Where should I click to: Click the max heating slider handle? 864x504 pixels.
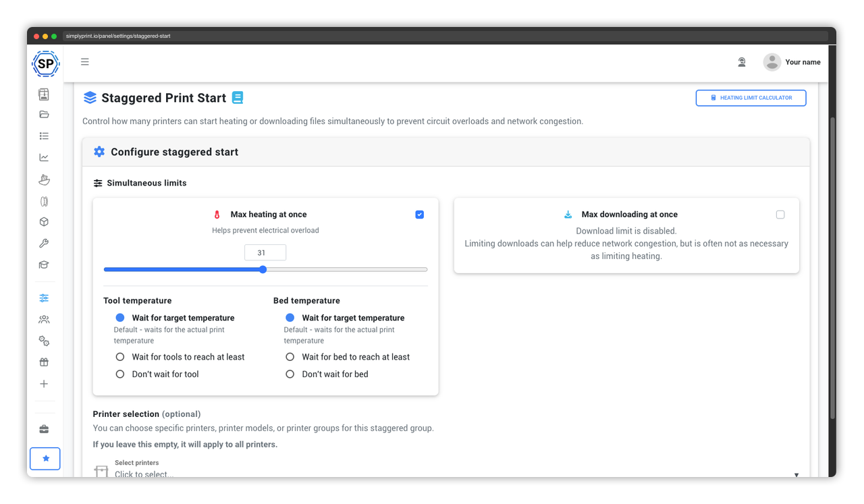pos(263,269)
